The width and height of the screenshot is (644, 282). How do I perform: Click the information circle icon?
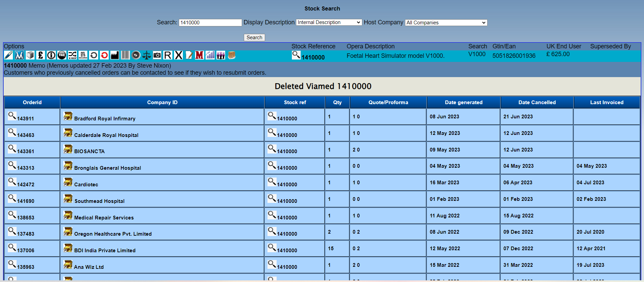51,55
